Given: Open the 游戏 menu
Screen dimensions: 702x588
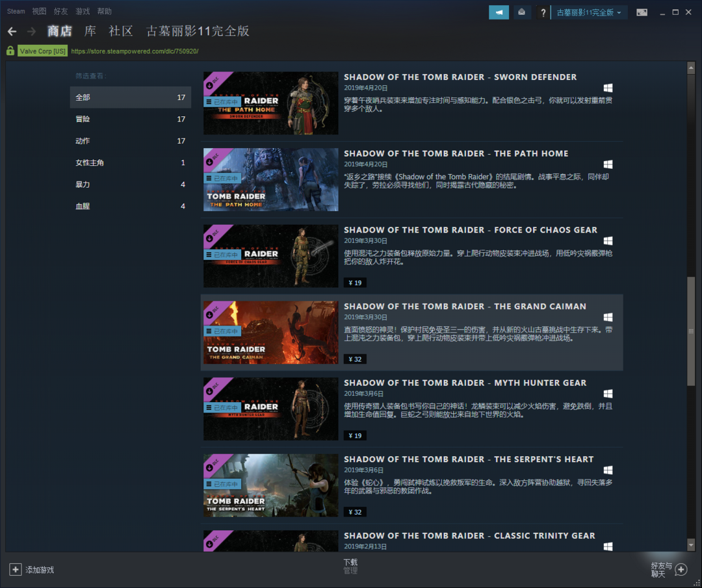Looking at the screenshot, I should tap(83, 11).
